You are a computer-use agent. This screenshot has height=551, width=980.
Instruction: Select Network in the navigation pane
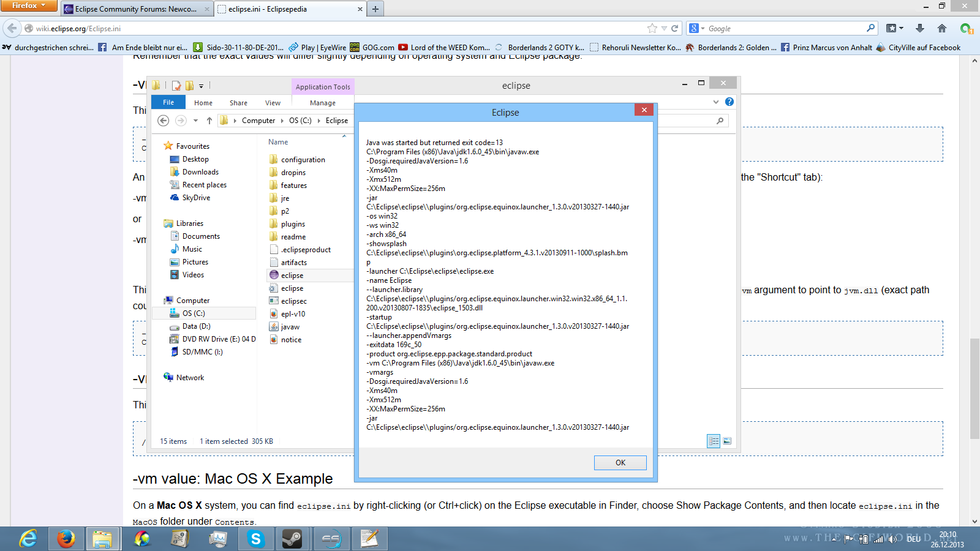(x=184, y=378)
